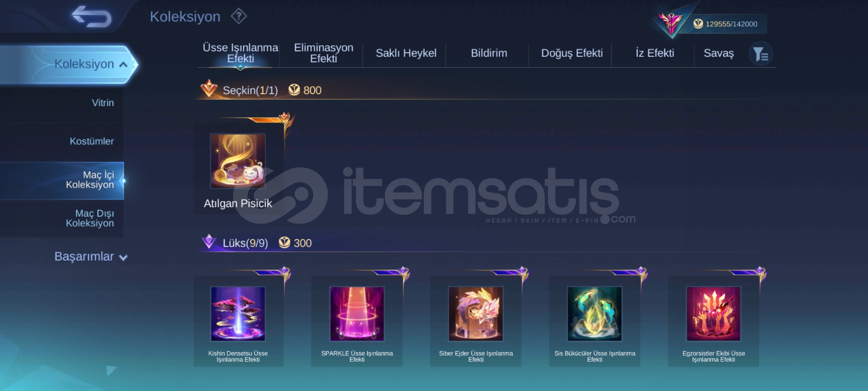
Task: Open the collection filter icon
Action: click(x=761, y=54)
